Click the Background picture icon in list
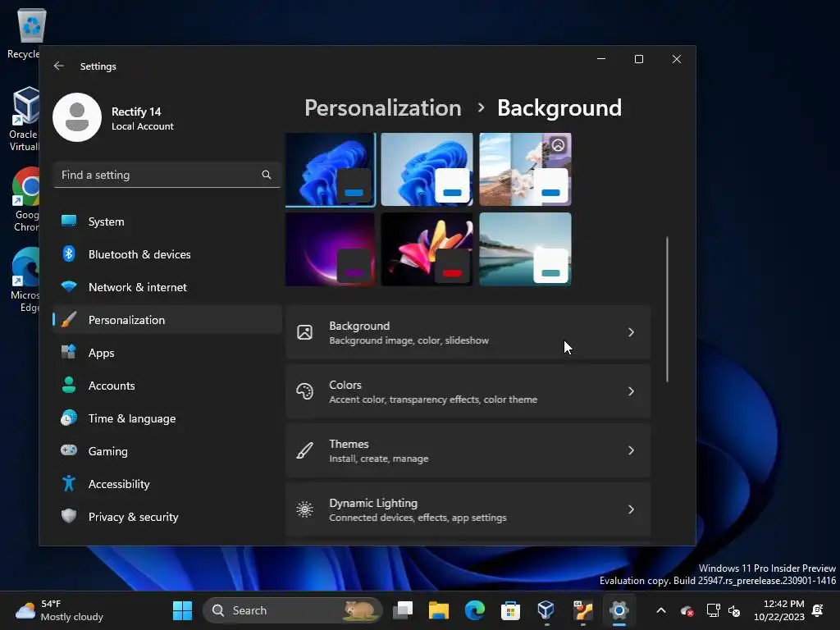The height and width of the screenshot is (630, 840). coord(305,332)
